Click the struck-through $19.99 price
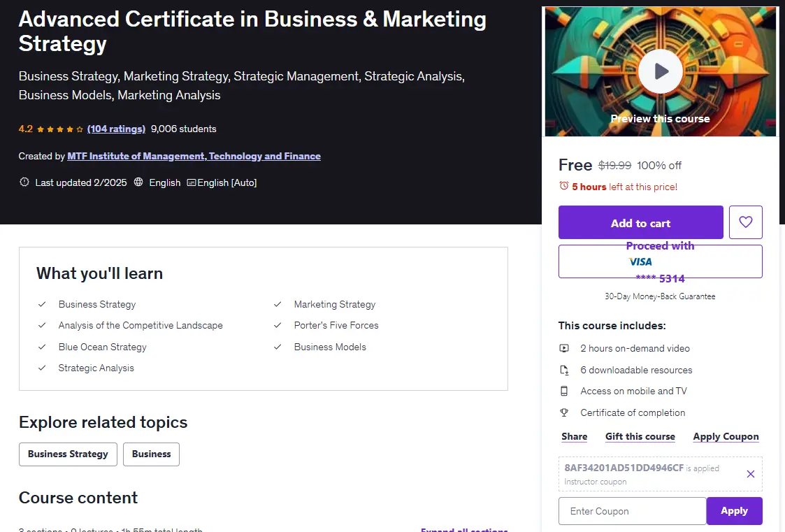The image size is (785, 532). [614, 165]
